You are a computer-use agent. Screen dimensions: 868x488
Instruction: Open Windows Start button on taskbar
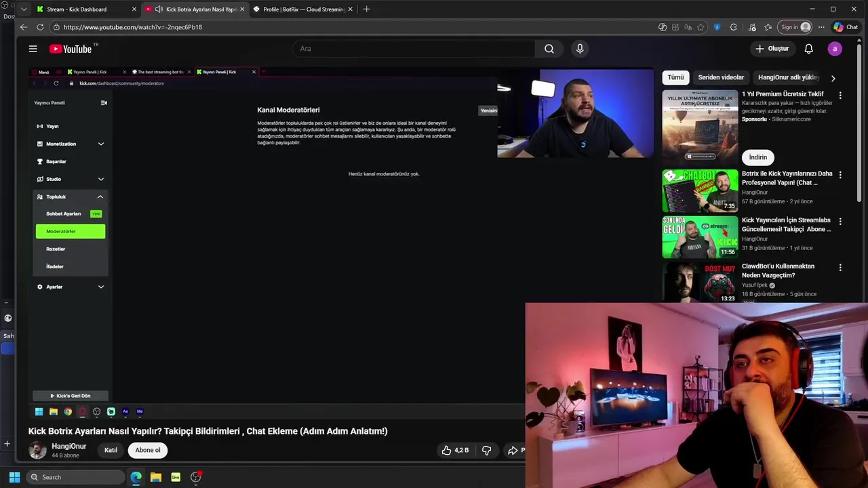click(x=14, y=477)
